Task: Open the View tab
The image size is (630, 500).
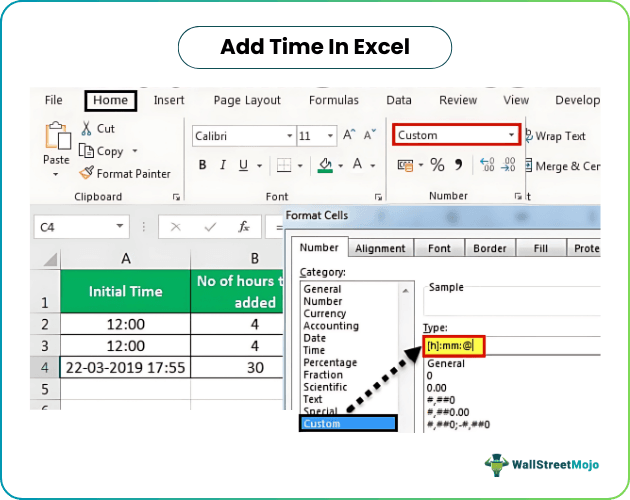Action: click(x=516, y=100)
